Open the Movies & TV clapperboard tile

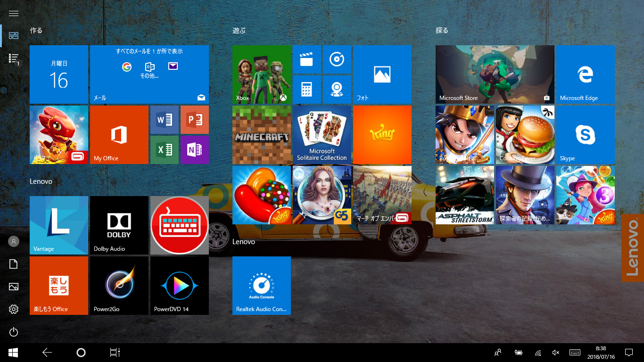click(307, 59)
